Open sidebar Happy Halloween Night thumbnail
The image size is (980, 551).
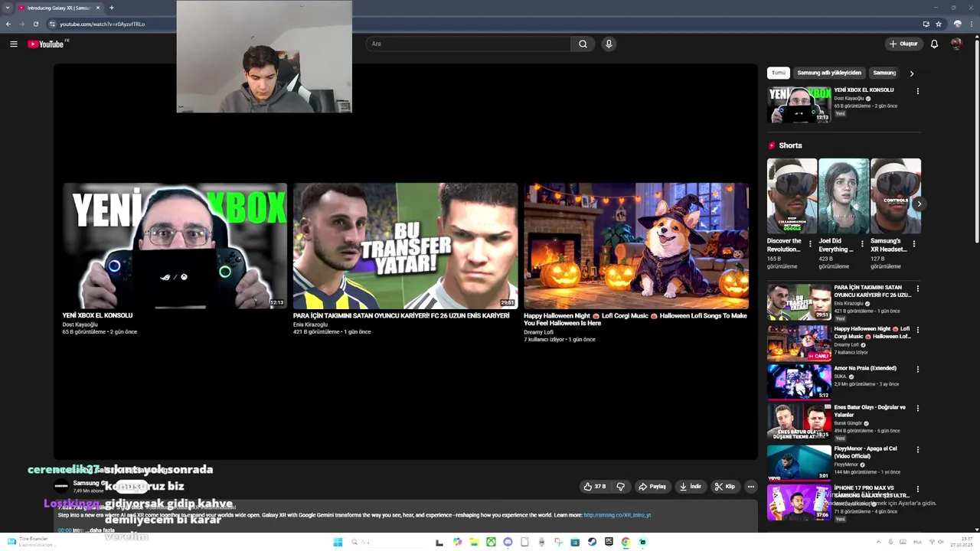[x=799, y=343]
